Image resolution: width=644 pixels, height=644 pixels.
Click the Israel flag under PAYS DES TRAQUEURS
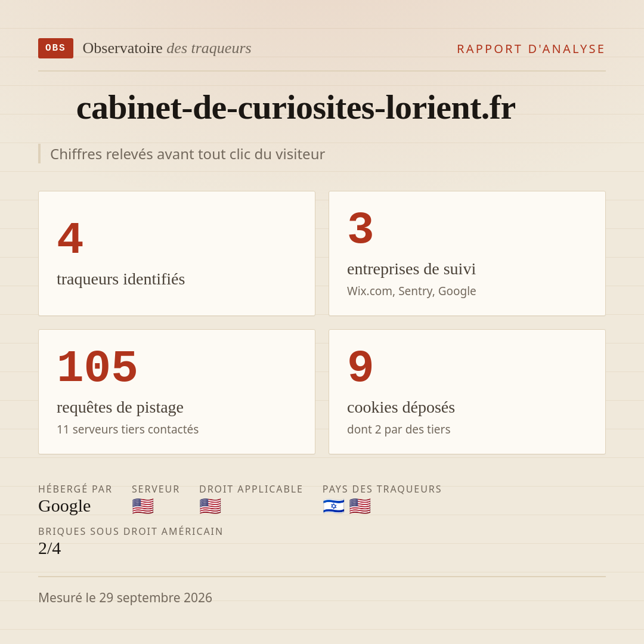[333, 506]
